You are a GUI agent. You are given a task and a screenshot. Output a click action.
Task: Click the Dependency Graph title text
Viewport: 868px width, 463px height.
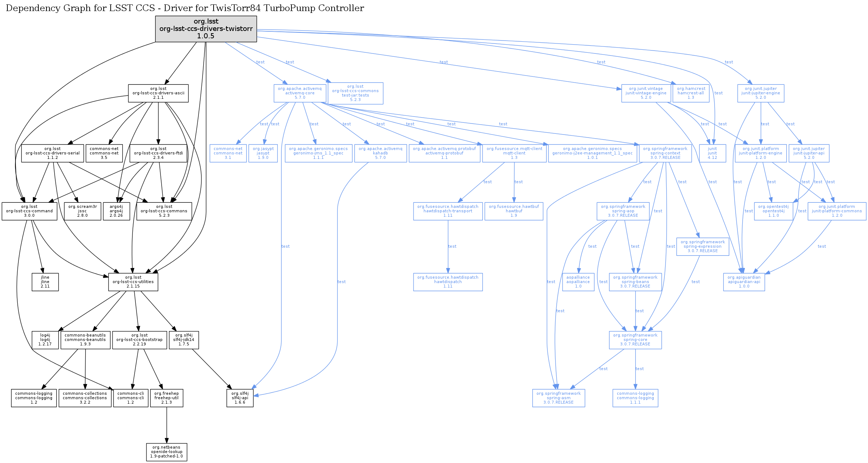click(185, 8)
